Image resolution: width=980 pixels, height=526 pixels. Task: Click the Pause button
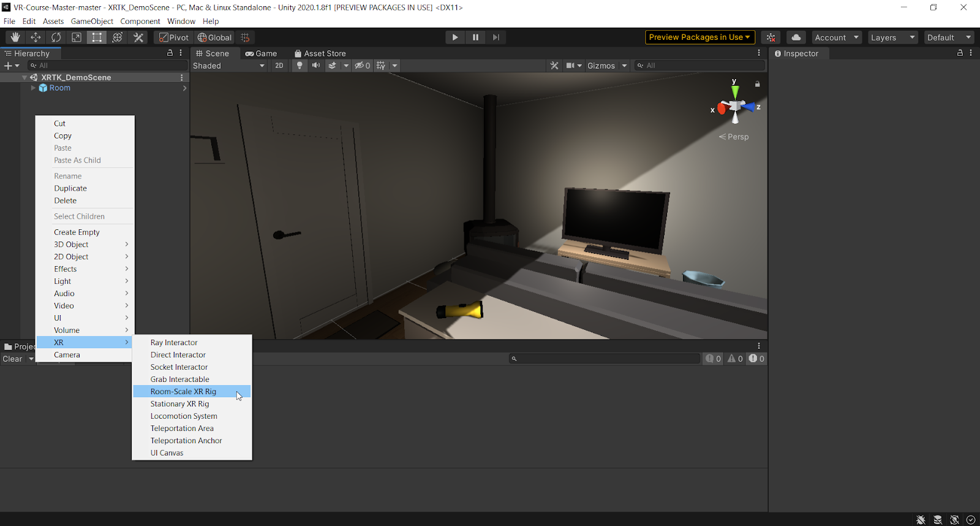[x=475, y=37]
